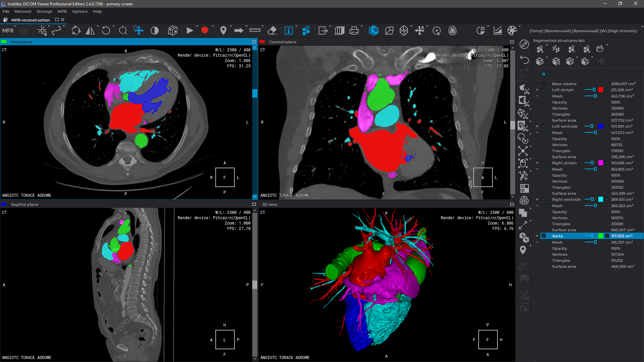This screenshot has height=362, width=644.
Task: Select the Eraser tool
Action: 272,31
